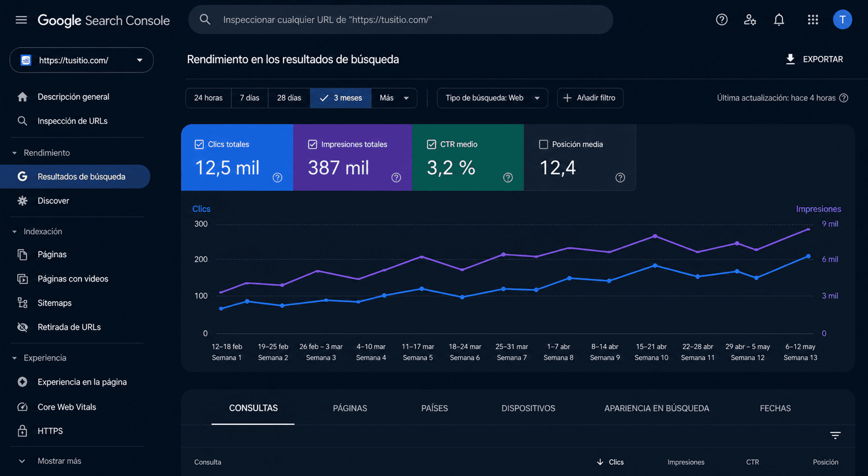Open the account avatar T
This screenshot has width=868, height=476.
pyautogui.click(x=842, y=19)
